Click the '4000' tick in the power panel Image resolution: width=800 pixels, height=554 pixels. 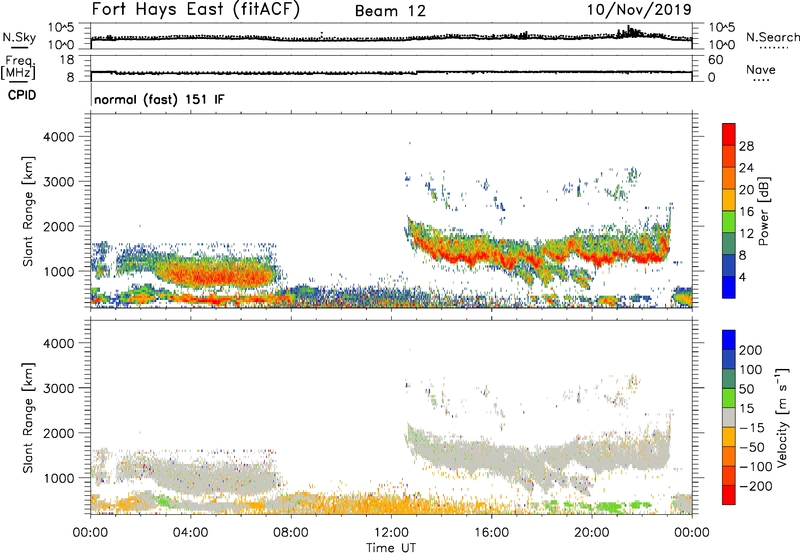pos(59,137)
